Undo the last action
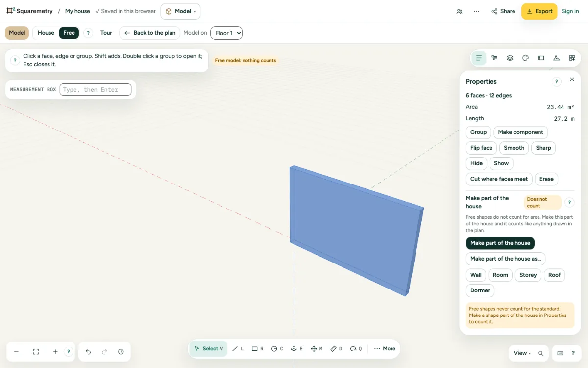The width and height of the screenshot is (588, 368). coord(88,352)
